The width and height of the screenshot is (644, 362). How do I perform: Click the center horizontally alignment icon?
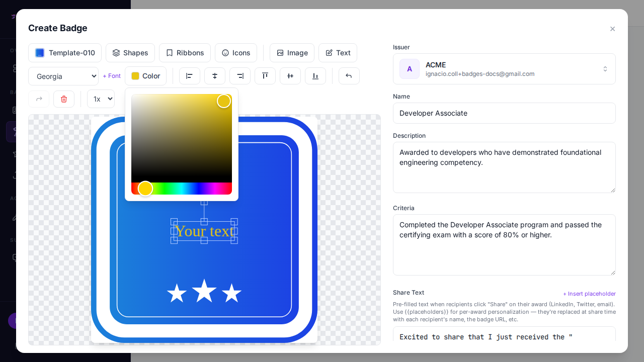215,76
